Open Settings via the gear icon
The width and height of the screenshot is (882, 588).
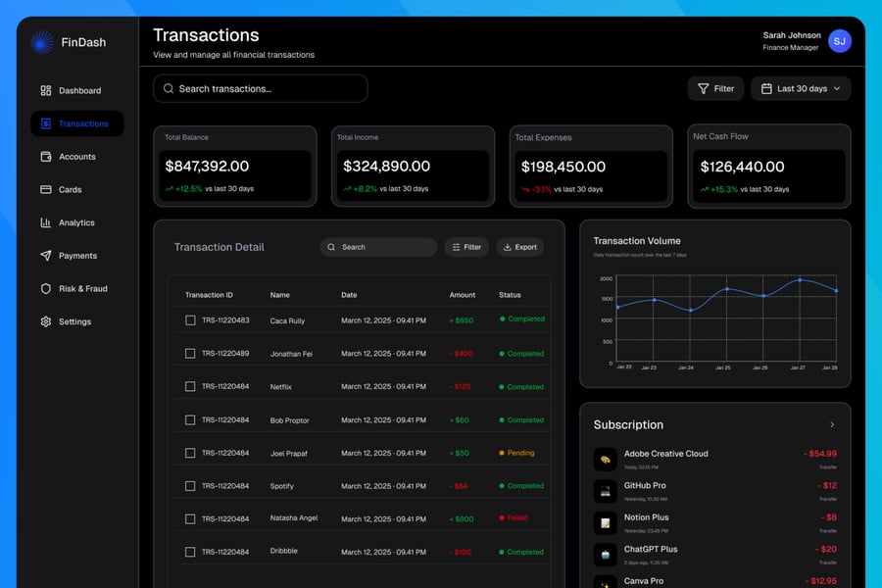[45, 321]
